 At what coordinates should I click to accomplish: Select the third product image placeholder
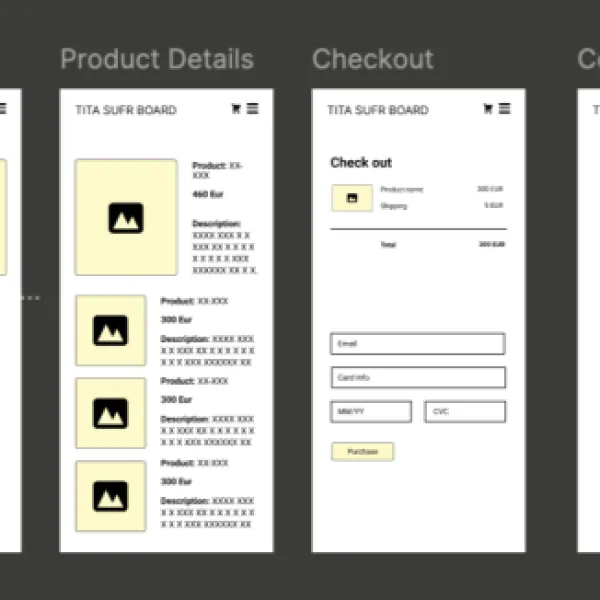111,413
